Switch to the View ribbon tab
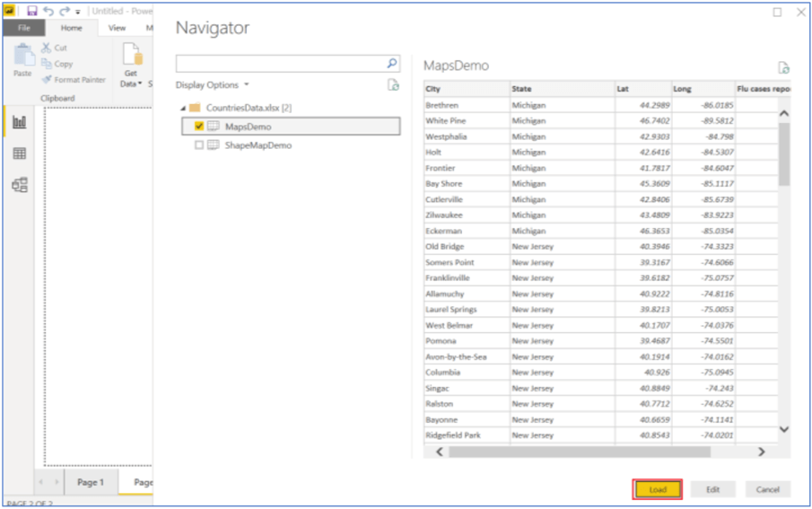The image size is (812, 509). click(117, 28)
